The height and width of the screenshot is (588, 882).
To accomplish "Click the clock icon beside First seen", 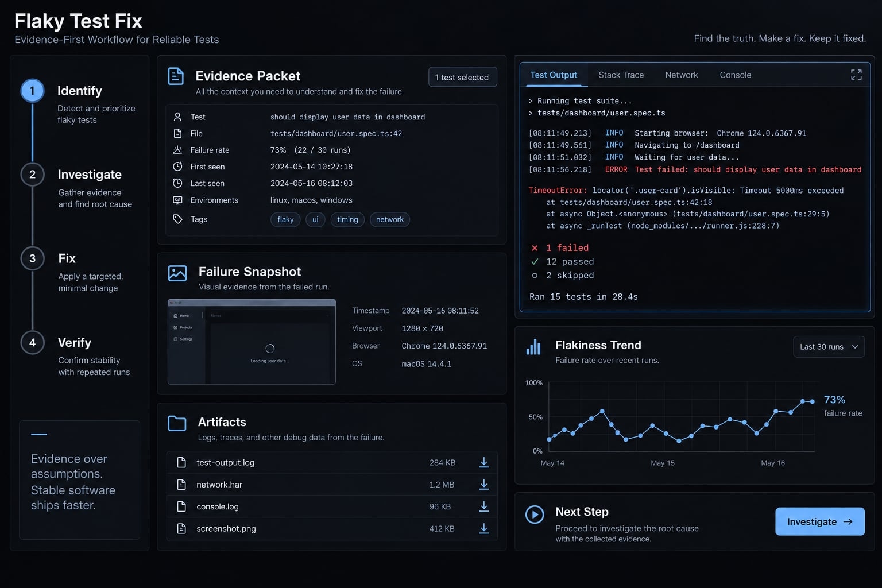I will (178, 167).
